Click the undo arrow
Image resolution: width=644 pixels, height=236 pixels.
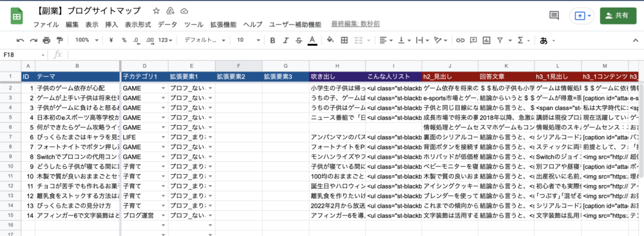20,40
